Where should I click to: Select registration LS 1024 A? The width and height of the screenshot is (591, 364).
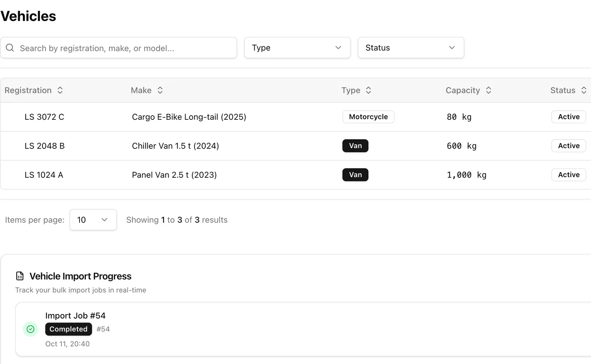tap(44, 175)
